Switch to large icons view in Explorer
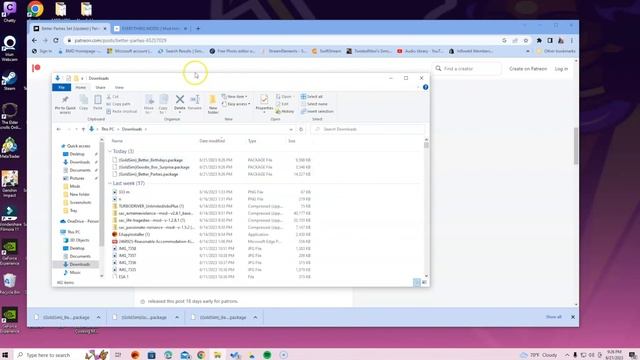 [424, 282]
